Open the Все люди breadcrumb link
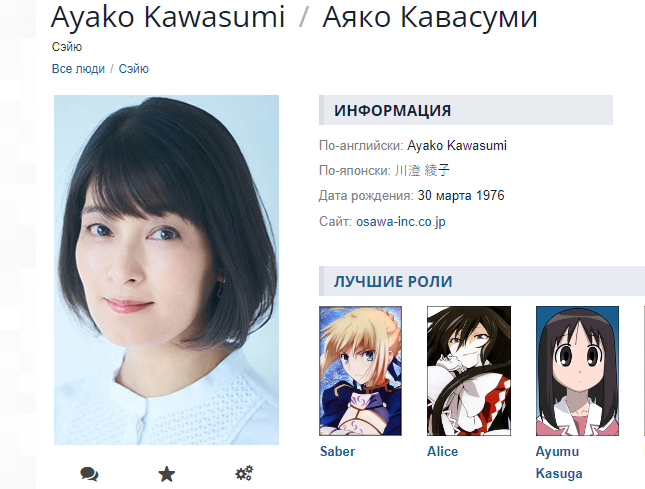 [78, 69]
